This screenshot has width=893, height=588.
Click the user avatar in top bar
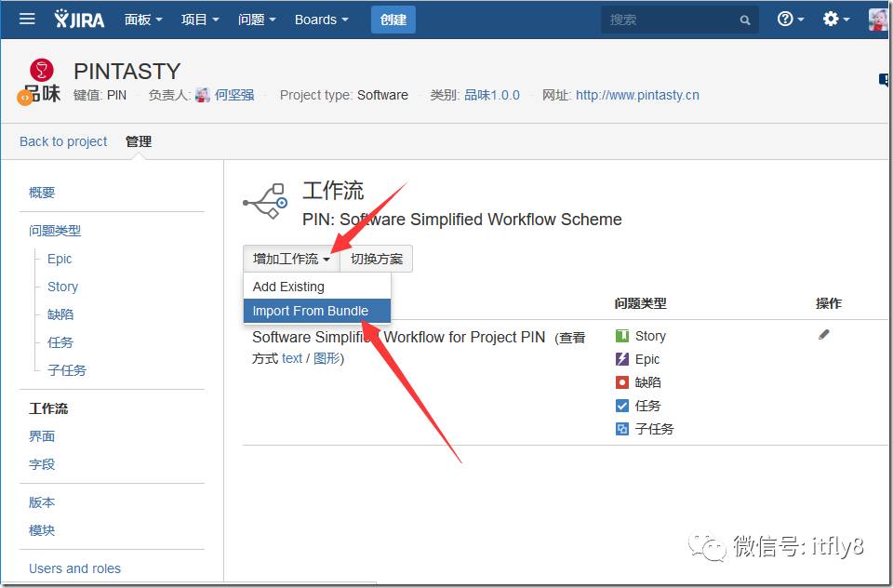[x=879, y=20]
